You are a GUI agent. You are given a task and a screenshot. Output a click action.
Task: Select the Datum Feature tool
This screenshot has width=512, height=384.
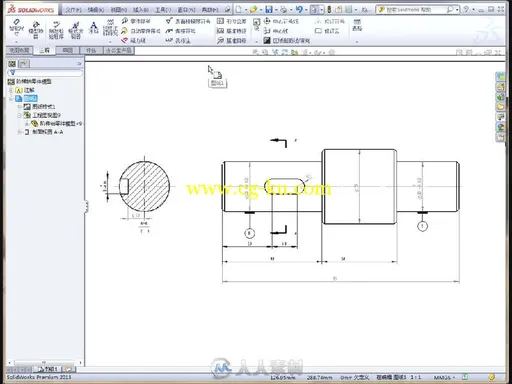pyautogui.click(x=231, y=31)
